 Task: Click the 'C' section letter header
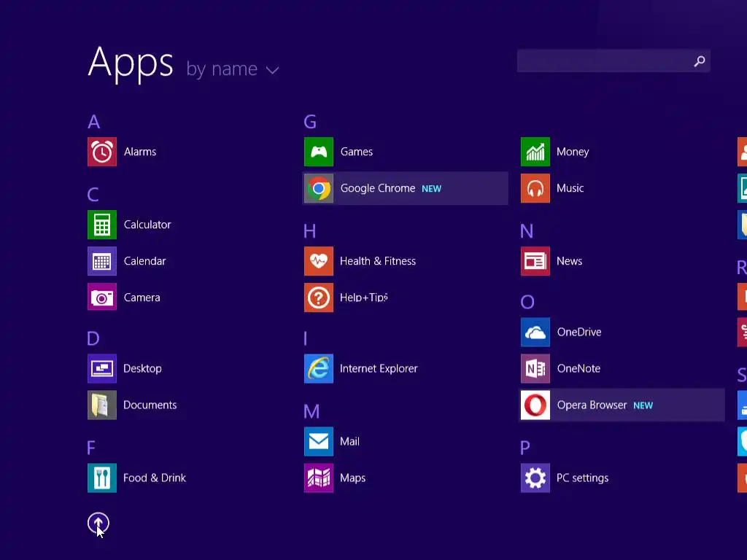pyautogui.click(x=93, y=195)
